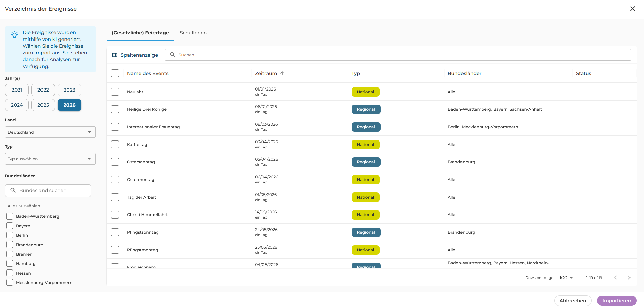This screenshot has width=644, height=308.
Task: Select year 2023
Action: (x=69, y=90)
